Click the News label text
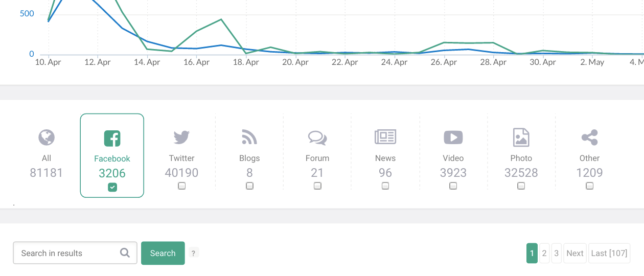644x276 pixels. click(x=385, y=158)
